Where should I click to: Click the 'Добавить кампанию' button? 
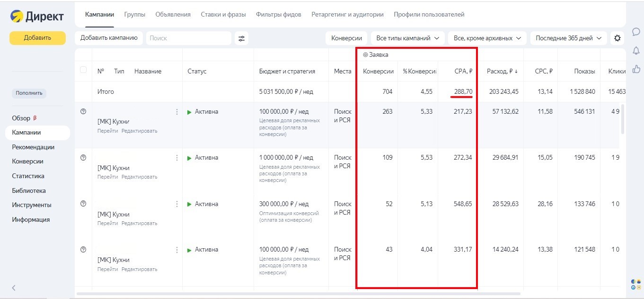109,38
